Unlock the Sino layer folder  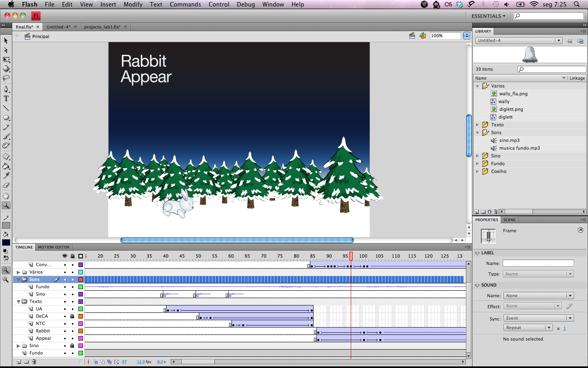pos(72,346)
